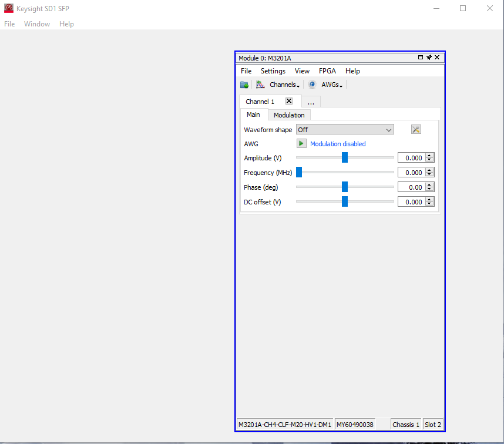Switch to the Modulation tab
Screen dimensions: 504x444
click(289, 115)
